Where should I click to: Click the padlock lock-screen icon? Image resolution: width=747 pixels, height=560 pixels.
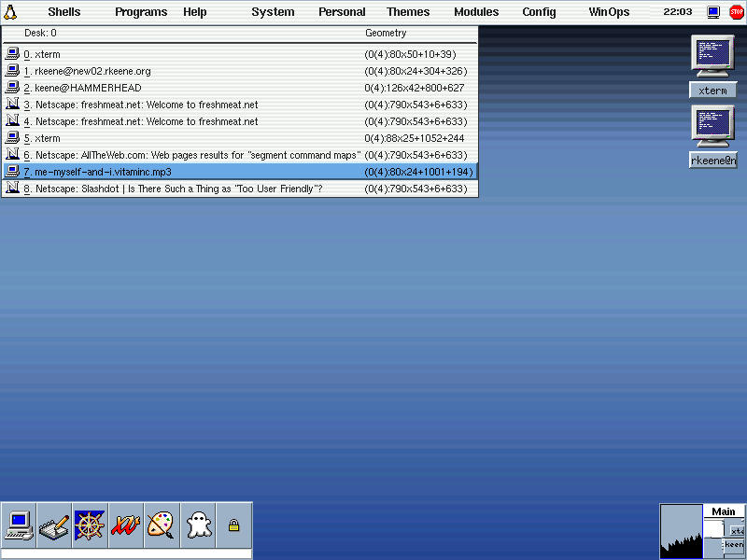click(x=233, y=525)
